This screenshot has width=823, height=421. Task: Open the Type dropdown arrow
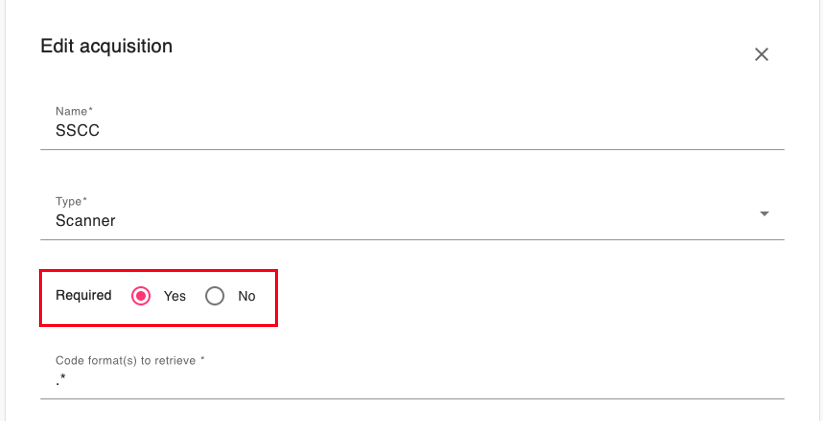764,214
